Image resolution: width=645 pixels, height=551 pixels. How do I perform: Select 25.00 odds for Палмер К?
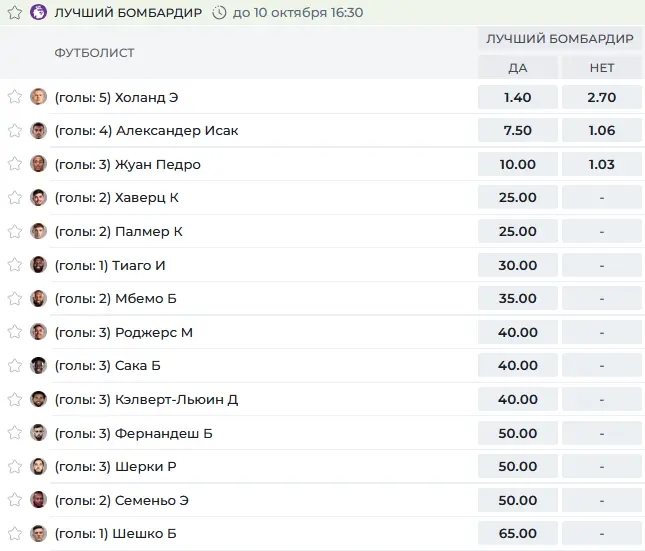click(x=517, y=231)
